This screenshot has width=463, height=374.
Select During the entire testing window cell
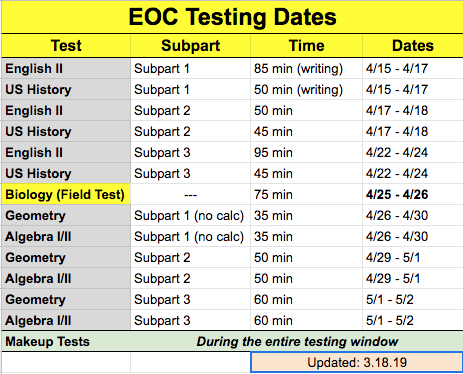(297, 341)
